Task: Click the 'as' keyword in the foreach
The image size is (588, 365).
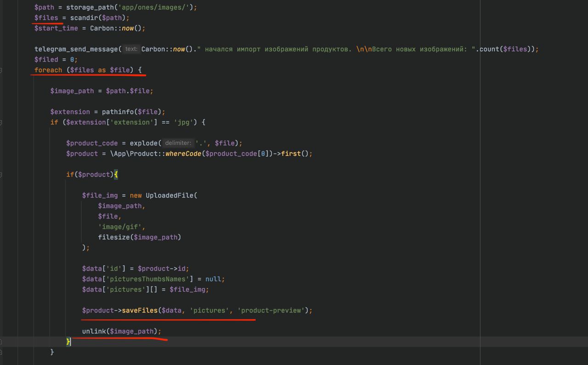Action: [x=102, y=70]
